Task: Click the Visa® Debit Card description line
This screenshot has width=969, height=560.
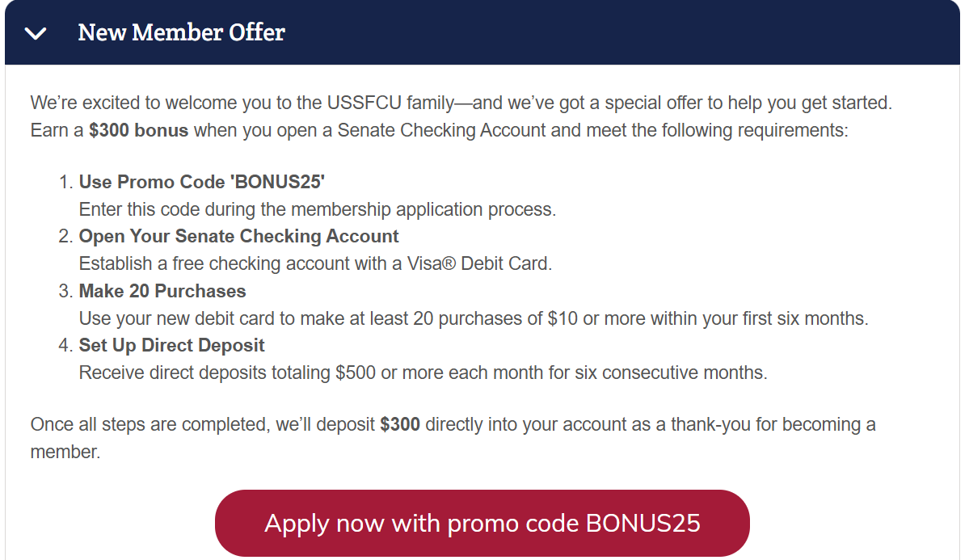Action: coord(315,264)
